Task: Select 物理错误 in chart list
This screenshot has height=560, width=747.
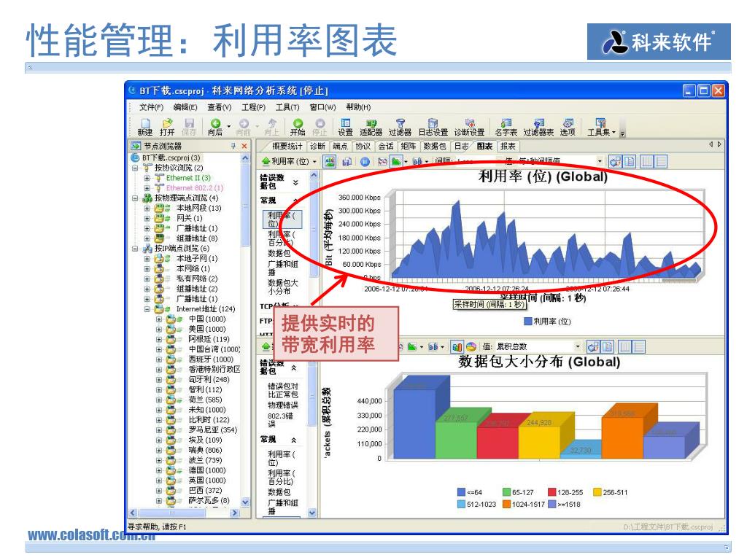Action: pyautogui.click(x=283, y=405)
